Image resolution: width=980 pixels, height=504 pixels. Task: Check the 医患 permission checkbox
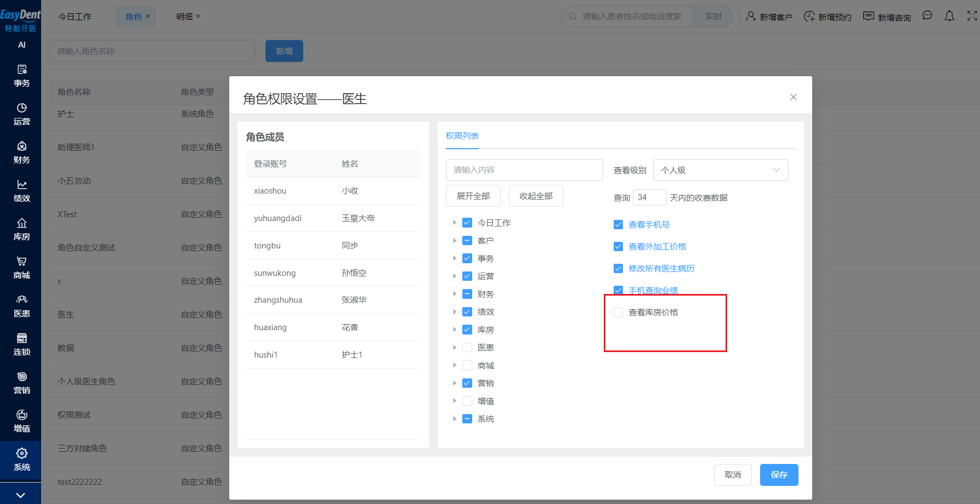(x=467, y=347)
